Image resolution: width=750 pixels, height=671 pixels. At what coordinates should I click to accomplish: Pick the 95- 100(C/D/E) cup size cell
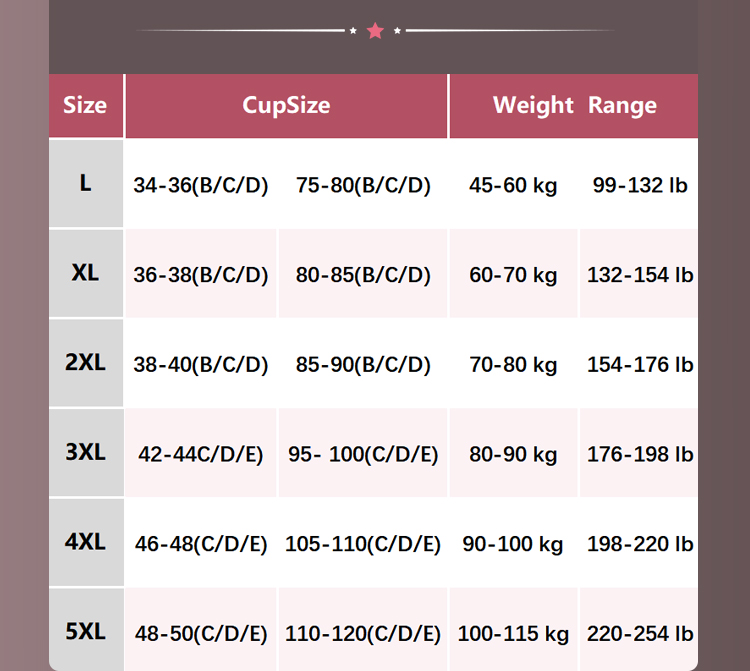(x=363, y=455)
